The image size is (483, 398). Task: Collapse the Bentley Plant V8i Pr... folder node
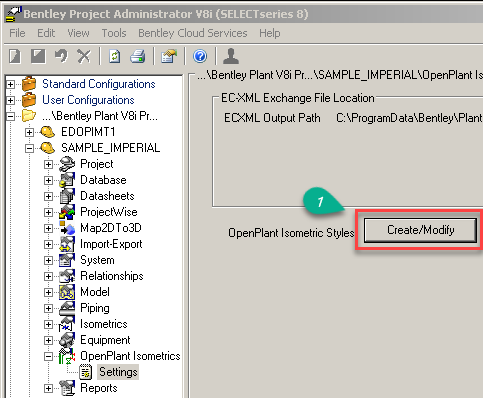point(11,116)
